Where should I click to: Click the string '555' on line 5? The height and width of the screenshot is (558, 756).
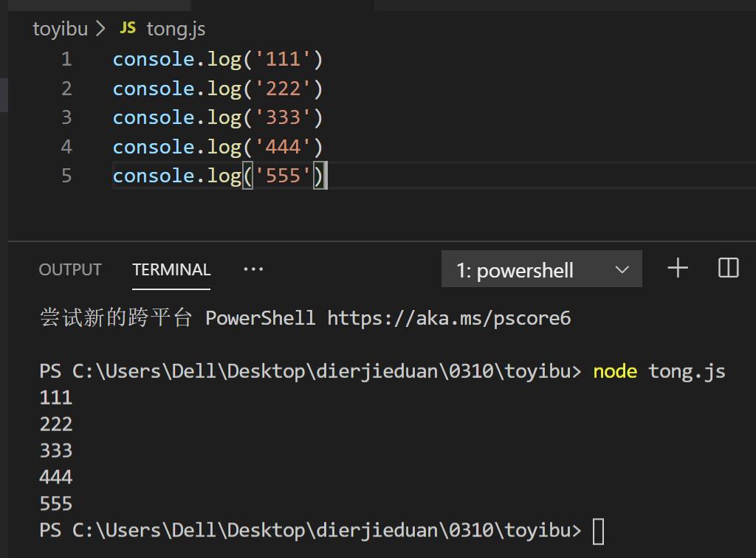(x=283, y=176)
